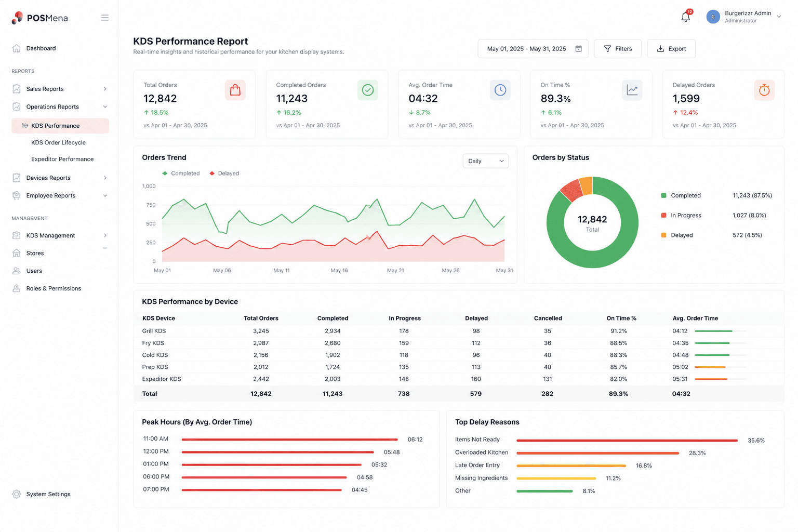The image size is (798, 532).
Task: Open the Daily interval dropdown
Action: click(x=486, y=161)
